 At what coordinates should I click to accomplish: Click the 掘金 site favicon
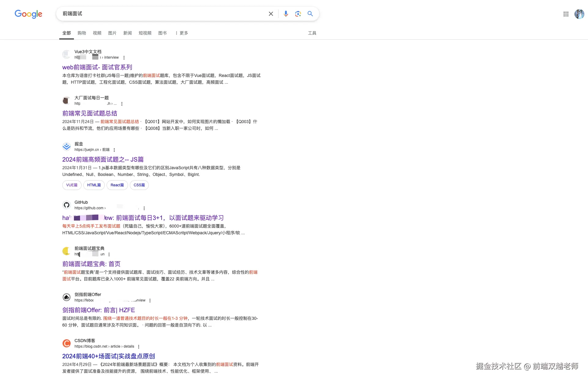coord(66,146)
